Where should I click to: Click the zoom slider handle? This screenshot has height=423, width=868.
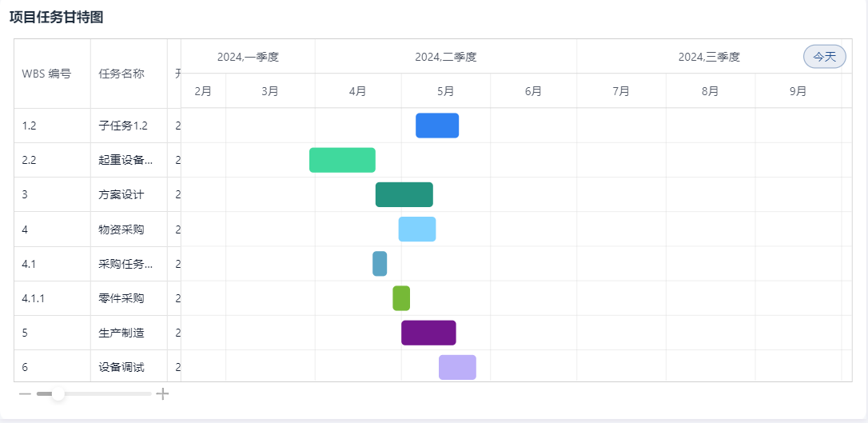click(x=58, y=393)
